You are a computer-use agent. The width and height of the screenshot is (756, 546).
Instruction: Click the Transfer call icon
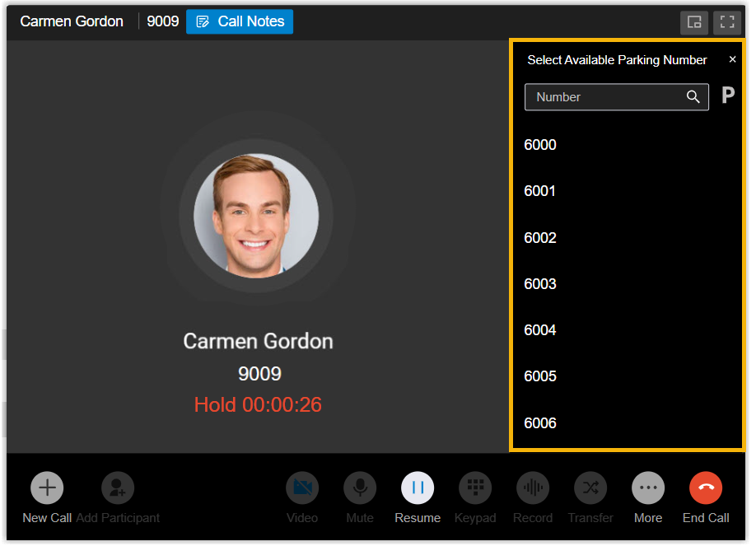coord(590,488)
